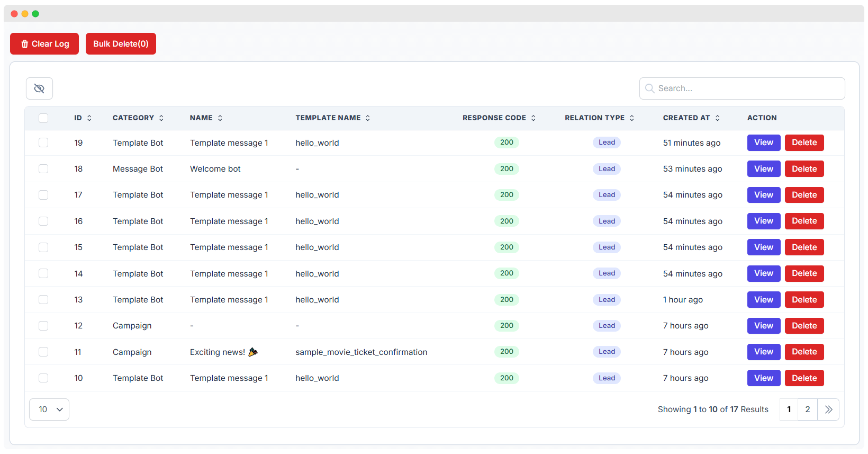Click into the Search input field
Image resolution: width=868 pixels, height=454 pixels.
(x=746, y=88)
